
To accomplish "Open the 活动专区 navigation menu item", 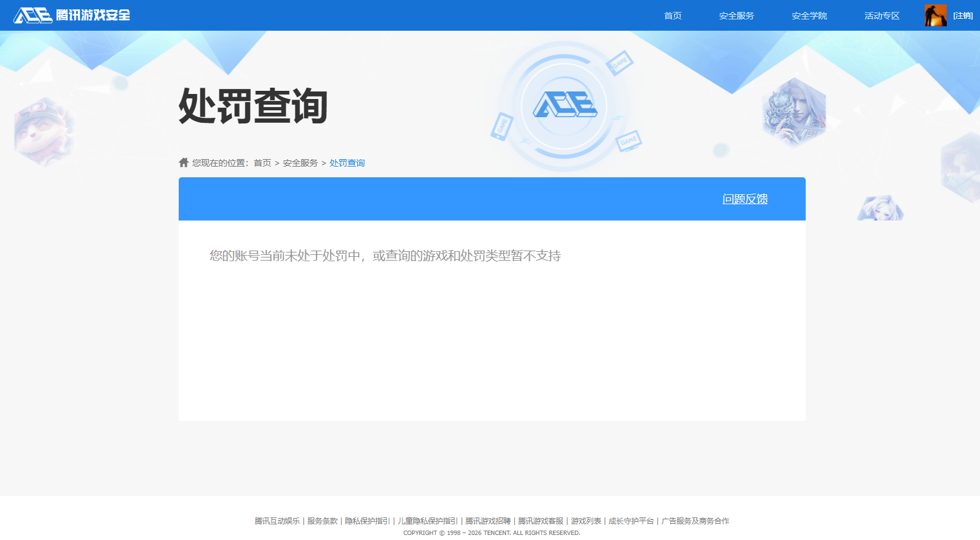I will pos(881,15).
